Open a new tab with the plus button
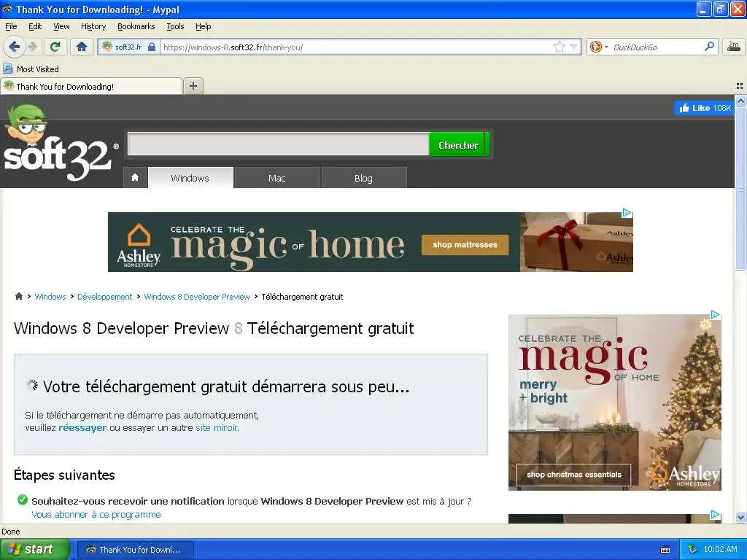Image resolution: width=747 pixels, height=560 pixels. tap(193, 86)
